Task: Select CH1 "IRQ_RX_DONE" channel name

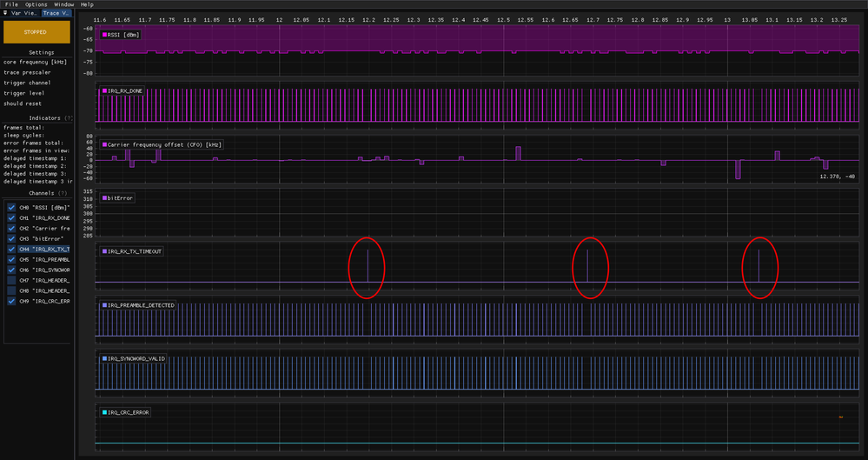Action: pos(44,217)
